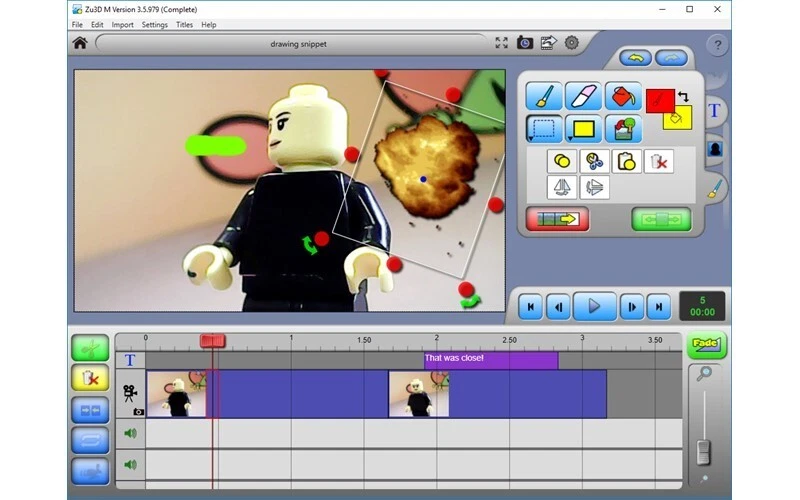Screen dimensions: 800x500
Task: Jump to the last frame
Action: (659, 307)
